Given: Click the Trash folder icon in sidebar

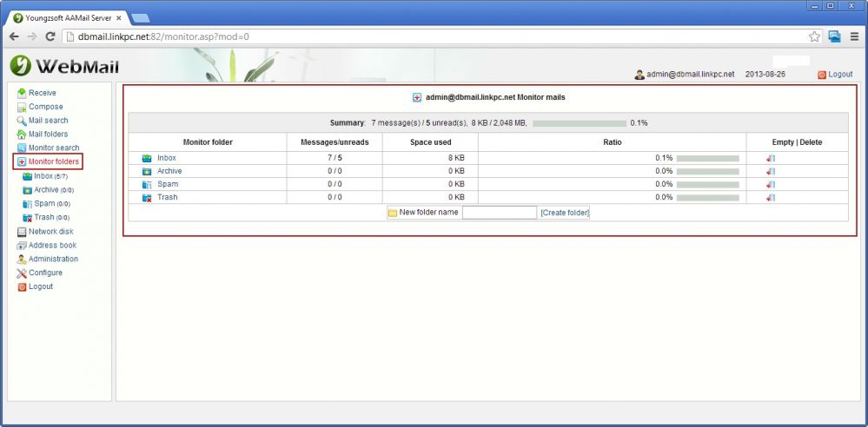Looking at the screenshot, I should [27, 218].
